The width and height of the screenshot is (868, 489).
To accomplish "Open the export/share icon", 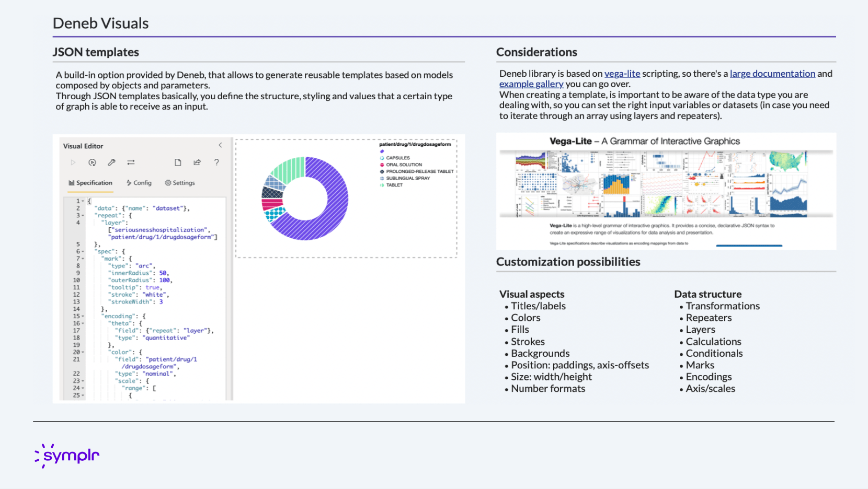I will tap(197, 162).
